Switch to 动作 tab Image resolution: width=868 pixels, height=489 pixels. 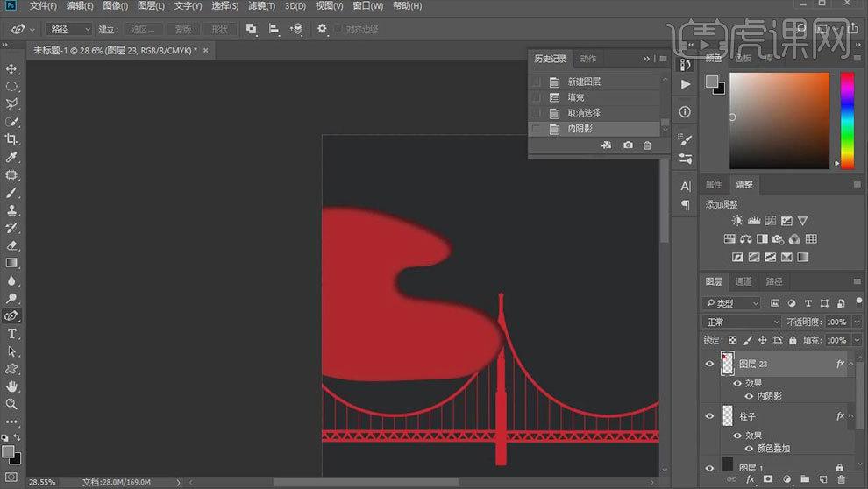[588, 59]
